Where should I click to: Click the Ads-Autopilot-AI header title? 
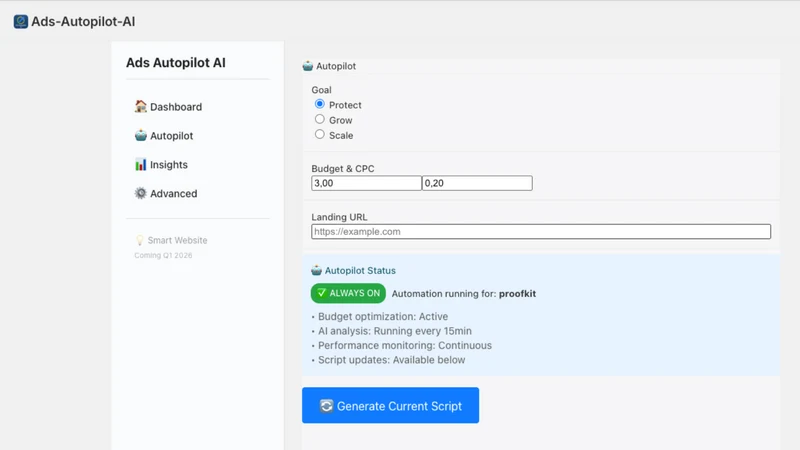83,21
